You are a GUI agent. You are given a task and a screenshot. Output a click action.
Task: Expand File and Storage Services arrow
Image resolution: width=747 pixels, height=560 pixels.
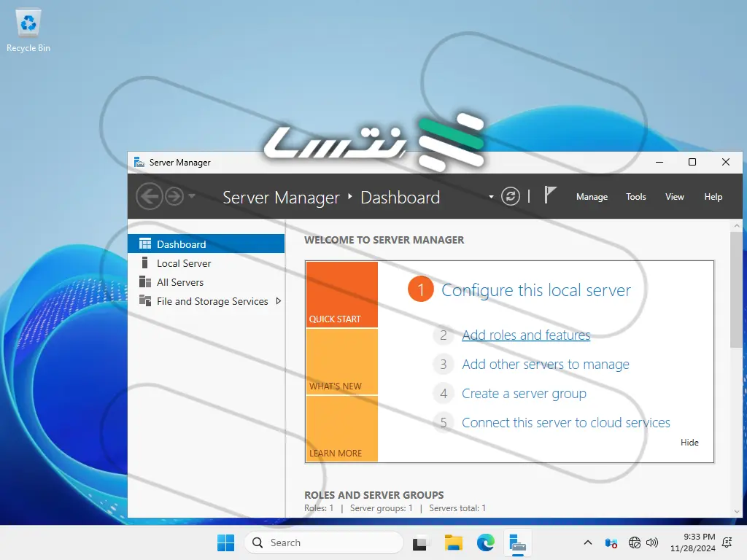279,301
